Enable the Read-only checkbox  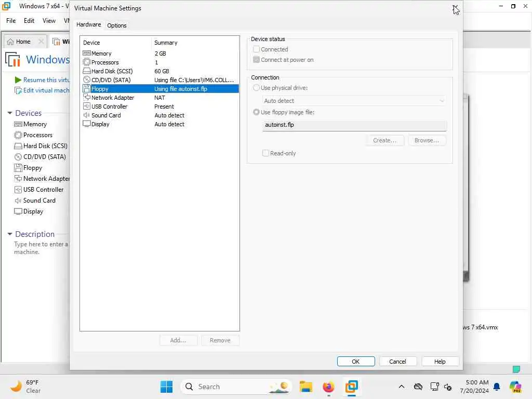click(x=265, y=153)
